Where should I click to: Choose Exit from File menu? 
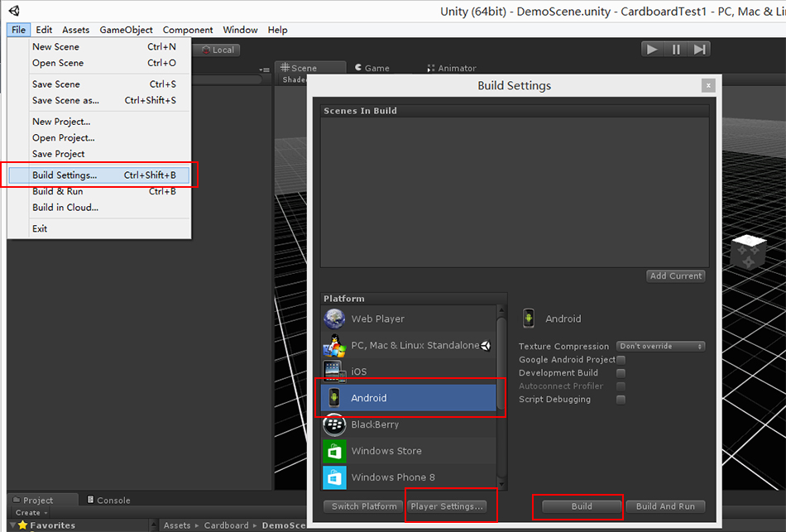[99, 228]
